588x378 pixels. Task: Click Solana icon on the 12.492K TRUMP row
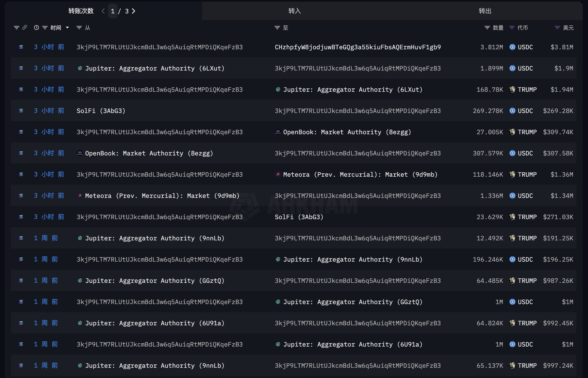21,238
